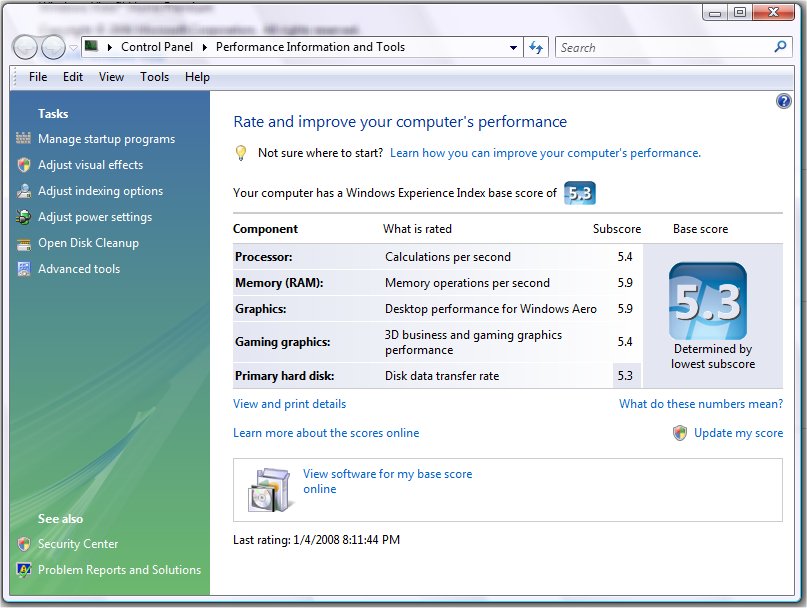This screenshot has width=807, height=608.
Task: Click Performance Information and Tools breadcrumb
Action: coord(310,47)
